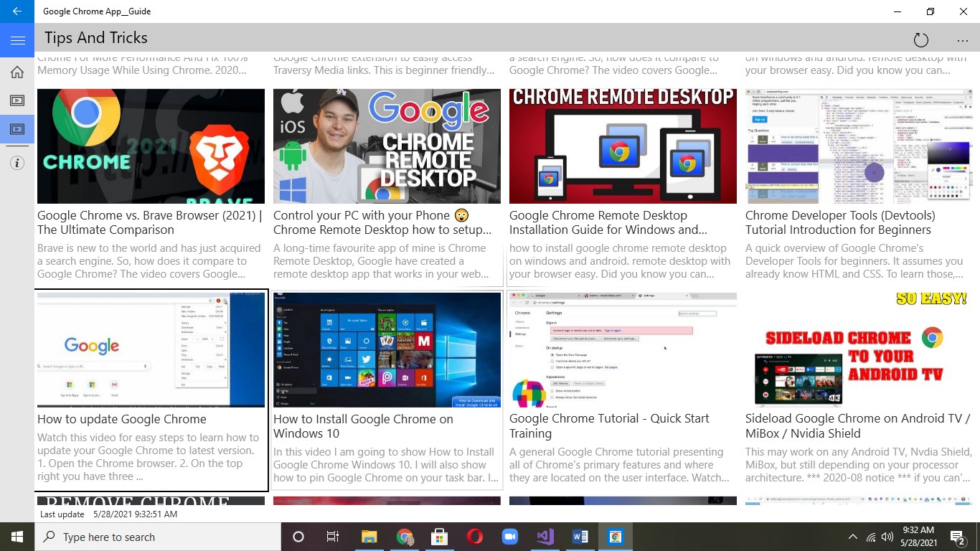The image size is (980, 551).
Task: Open Cortana from the taskbar
Action: (x=298, y=537)
